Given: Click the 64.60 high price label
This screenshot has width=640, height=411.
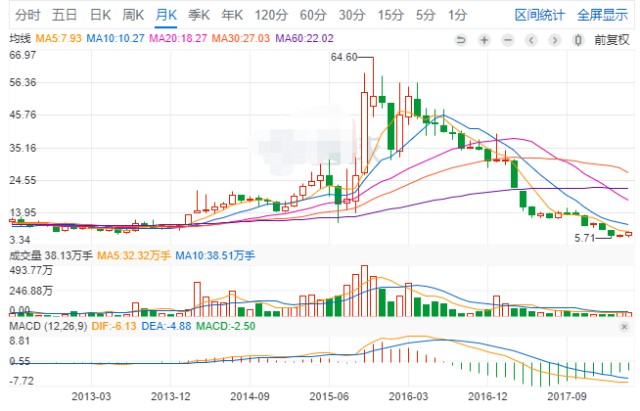Looking at the screenshot, I should tap(344, 57).
